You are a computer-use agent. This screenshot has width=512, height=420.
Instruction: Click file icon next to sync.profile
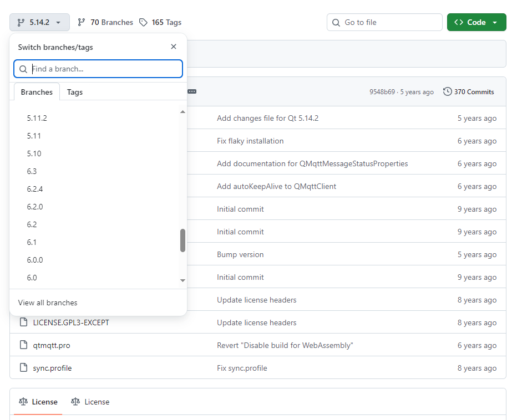[x=23, y=367]
